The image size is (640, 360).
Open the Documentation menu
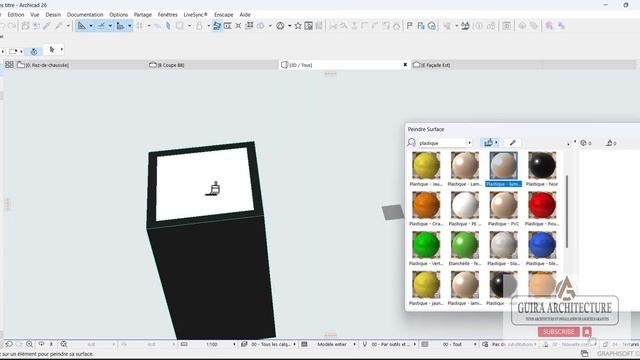click(85, 15)
